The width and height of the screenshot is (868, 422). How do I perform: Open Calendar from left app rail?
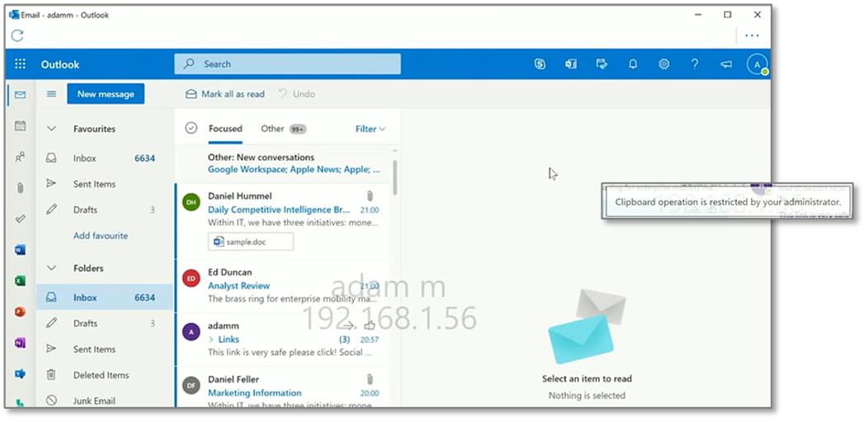[x=21, y=126]
